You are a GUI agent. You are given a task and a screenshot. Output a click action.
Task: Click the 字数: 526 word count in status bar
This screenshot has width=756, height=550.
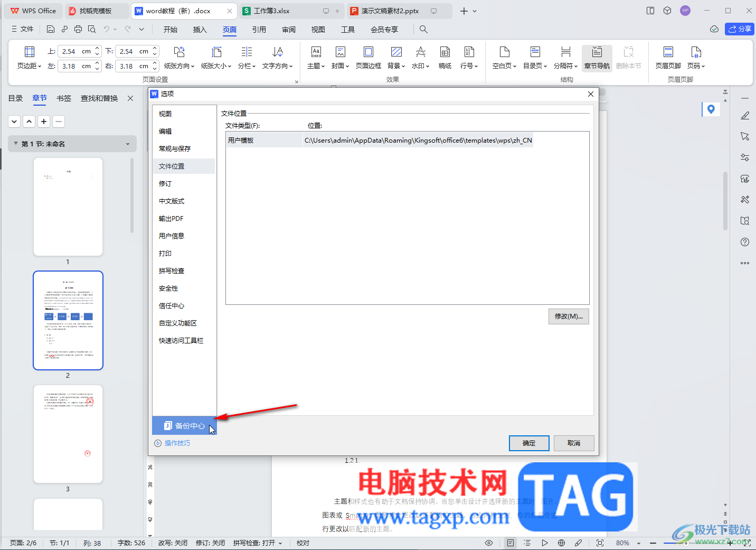click(x=131, y=543)
